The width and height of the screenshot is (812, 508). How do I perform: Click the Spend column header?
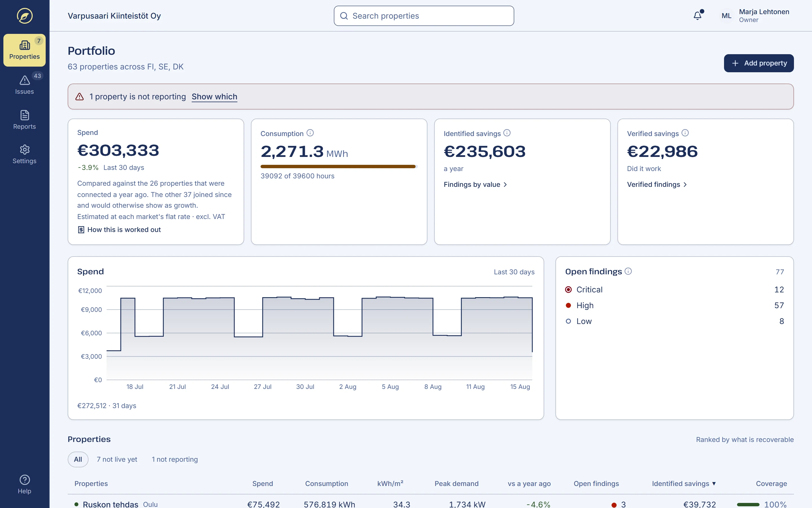click(x=262, y=483)
